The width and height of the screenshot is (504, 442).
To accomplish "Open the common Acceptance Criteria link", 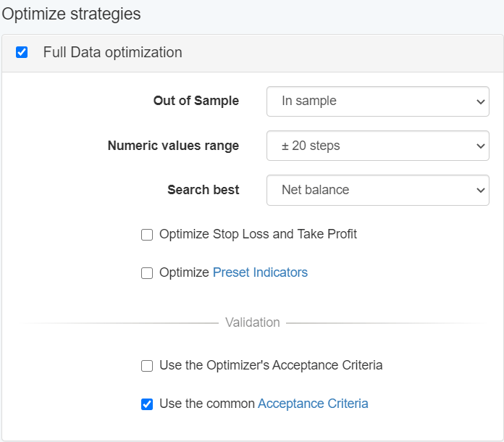I will pyautogui.click(x=313, y=404).
